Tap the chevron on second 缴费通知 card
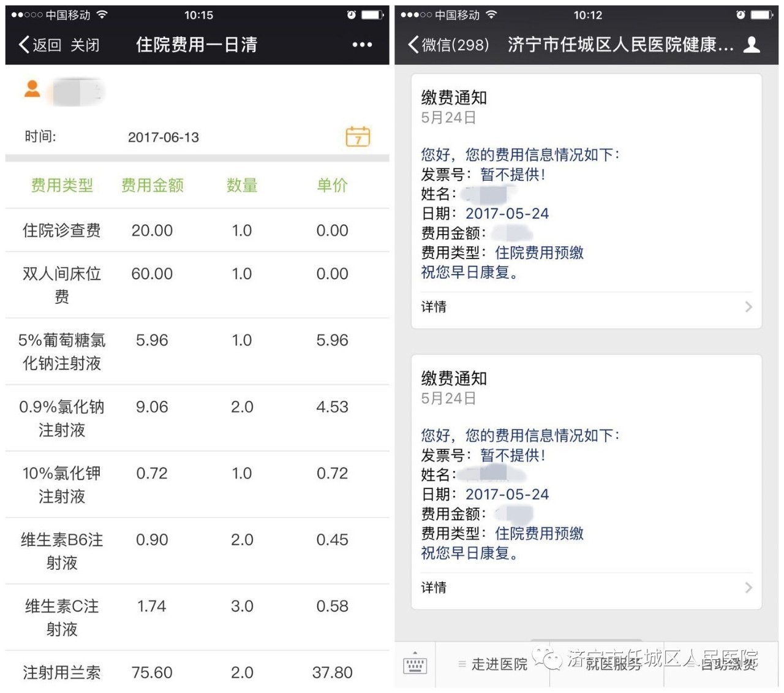Image resolution: width=784 pixels, height=693 pixels. pos(748,588)
